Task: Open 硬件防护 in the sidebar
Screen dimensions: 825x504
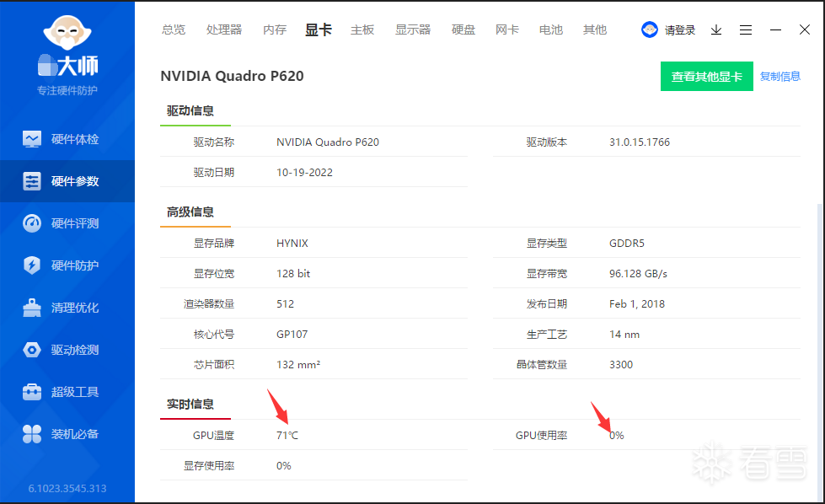Action: pyautogui.click(x=67, y=265)
